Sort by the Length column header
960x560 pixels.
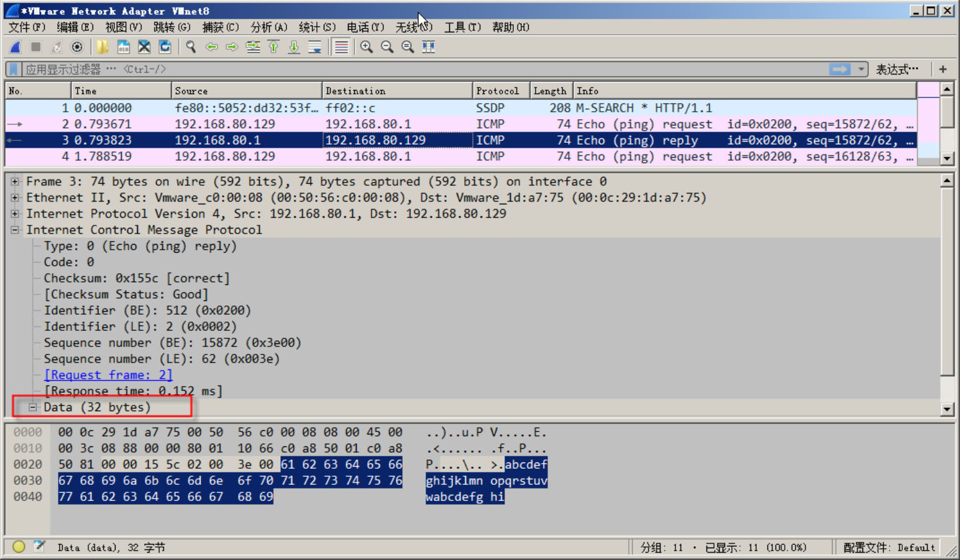[551, 91]
